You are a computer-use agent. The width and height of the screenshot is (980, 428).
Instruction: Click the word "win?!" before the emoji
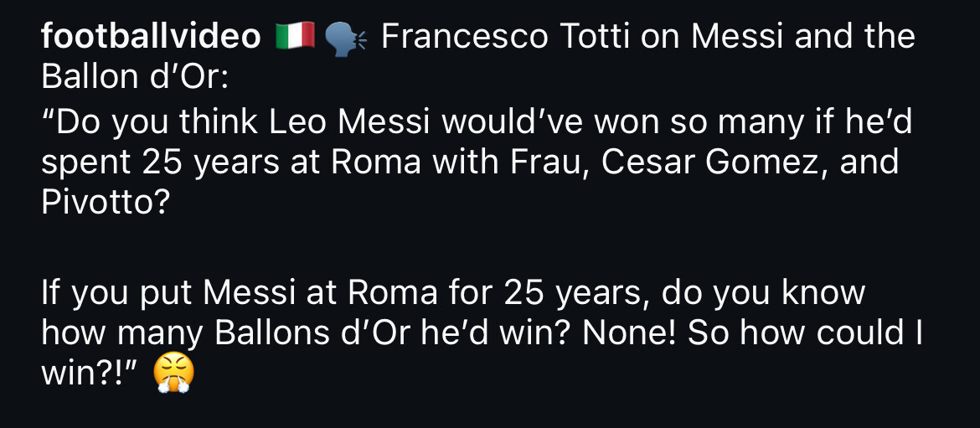tap(92, 374)
